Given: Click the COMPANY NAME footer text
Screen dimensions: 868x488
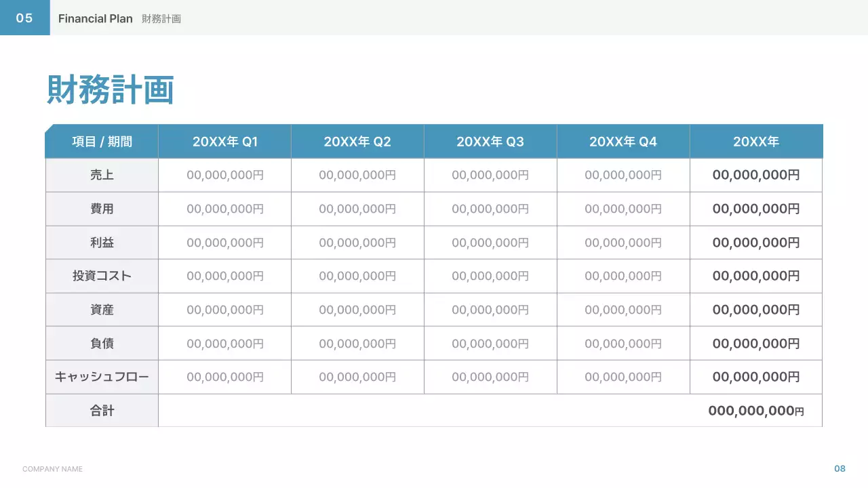Looking at the screenshot, I should coord(52,469).
